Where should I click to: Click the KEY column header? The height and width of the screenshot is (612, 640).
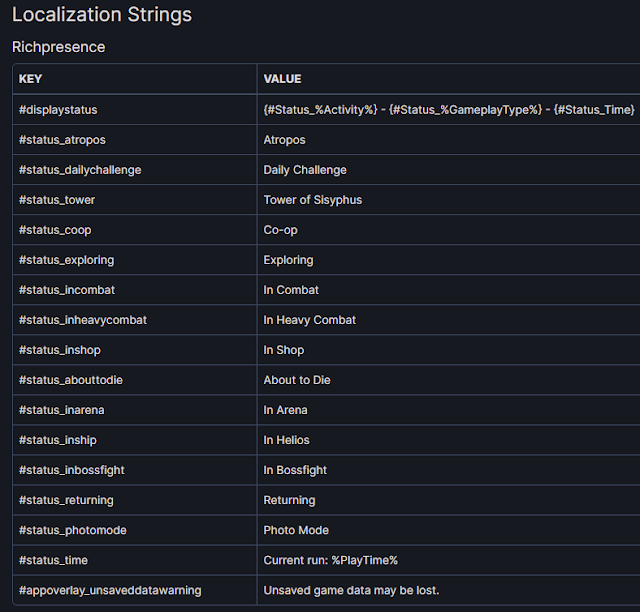tap(30, 79)
